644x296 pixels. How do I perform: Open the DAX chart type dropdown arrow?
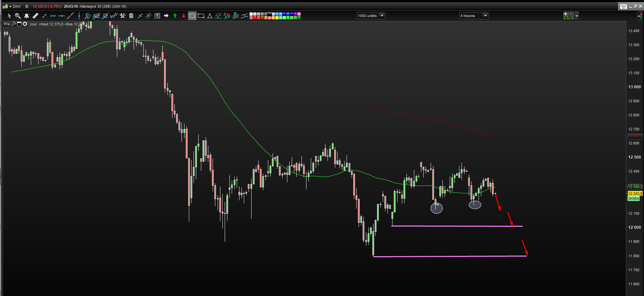point(11,6)
